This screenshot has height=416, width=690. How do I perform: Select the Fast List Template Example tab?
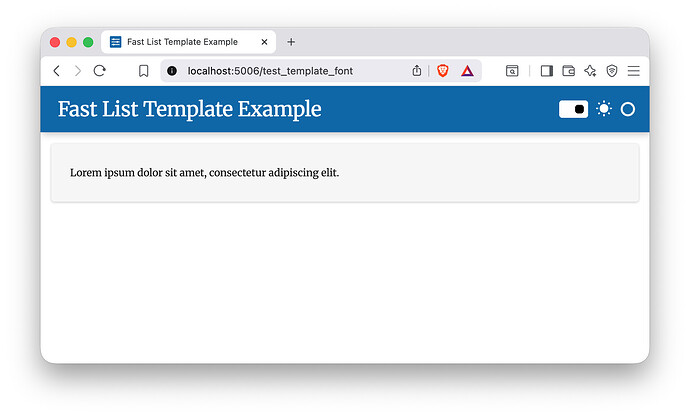(182, 42)
